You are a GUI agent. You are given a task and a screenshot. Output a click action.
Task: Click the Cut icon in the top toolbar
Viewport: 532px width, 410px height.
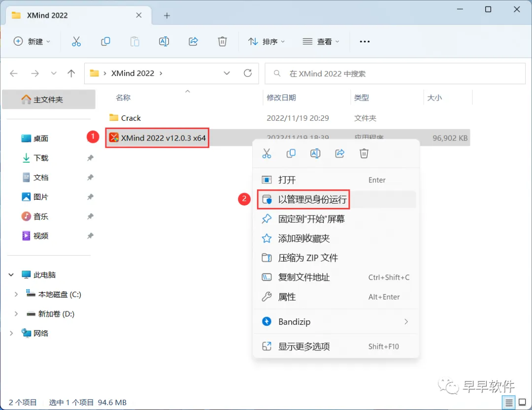pyautogui.click(x=76, y=41)
